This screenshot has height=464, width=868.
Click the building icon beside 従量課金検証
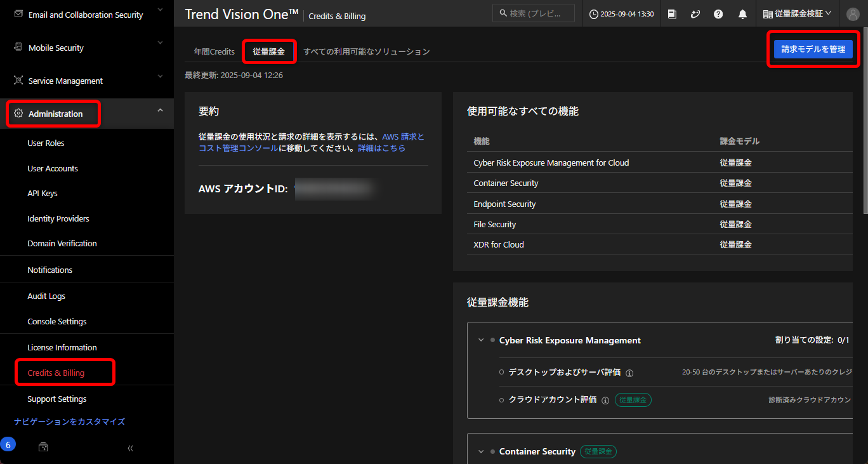pos(768,14)
